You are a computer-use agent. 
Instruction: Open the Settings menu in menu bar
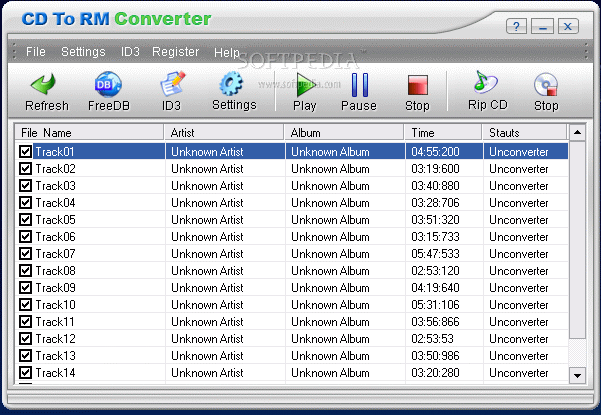(x=83, y=51)
